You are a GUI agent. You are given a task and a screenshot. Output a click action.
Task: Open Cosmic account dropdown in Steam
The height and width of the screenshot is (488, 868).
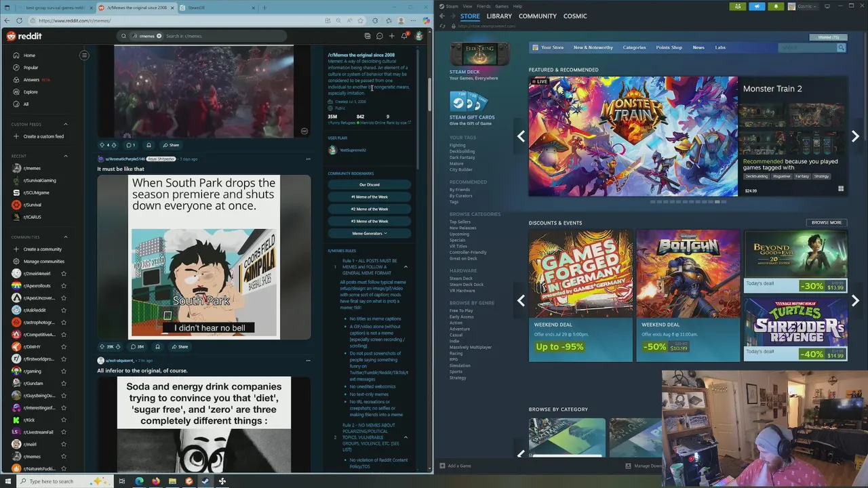click(x=803, y=6)
